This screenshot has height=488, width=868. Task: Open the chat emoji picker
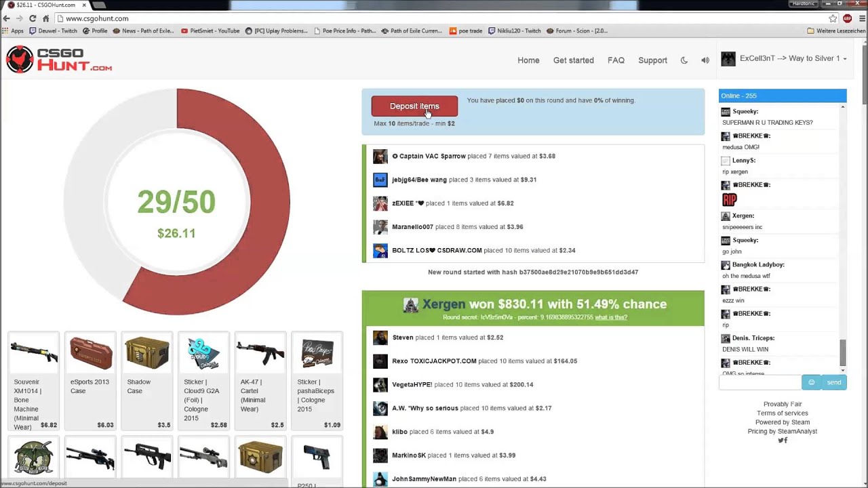point(811,382)
